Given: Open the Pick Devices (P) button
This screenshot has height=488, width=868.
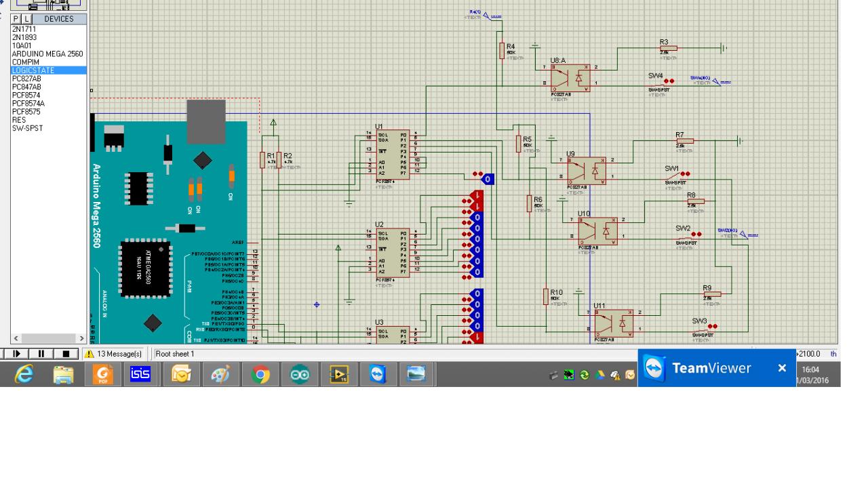Looking at the screenshot, I should [16, 20].
